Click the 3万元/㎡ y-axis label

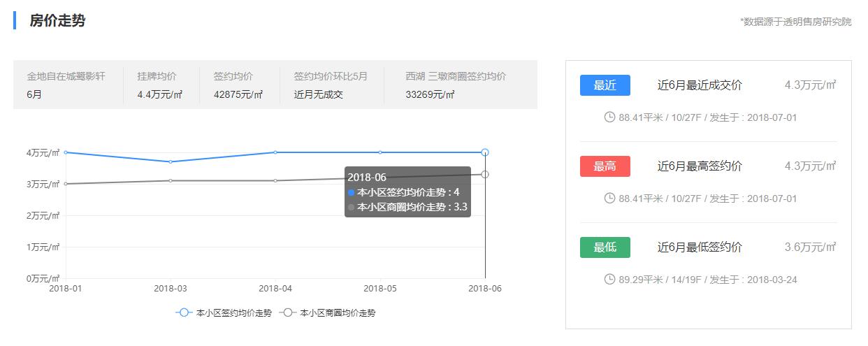[x=43, y=184]
